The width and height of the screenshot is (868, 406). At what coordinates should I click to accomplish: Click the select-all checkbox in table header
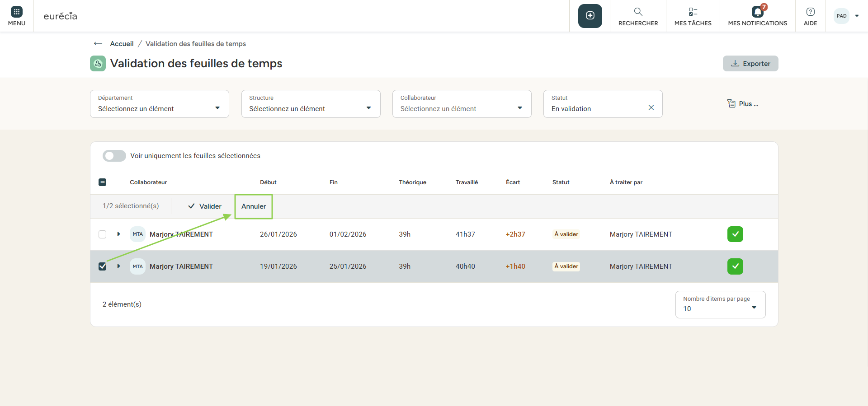(x=103, y=182)
